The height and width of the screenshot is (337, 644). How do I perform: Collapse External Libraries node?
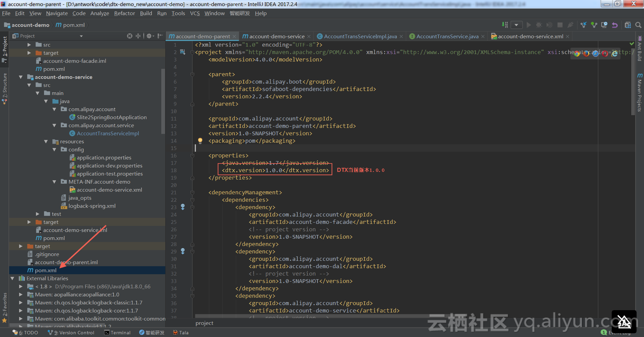13,278
